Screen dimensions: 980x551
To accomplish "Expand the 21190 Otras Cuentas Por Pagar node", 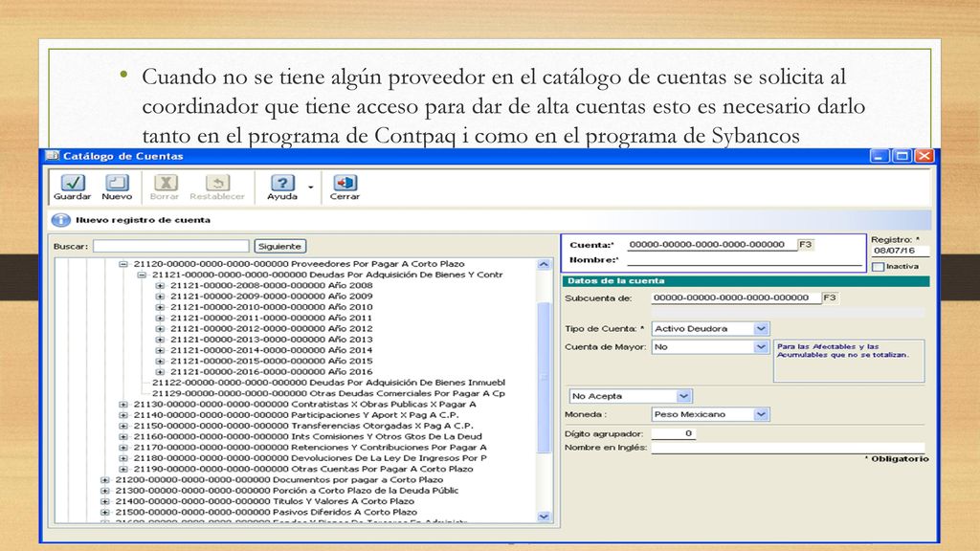I will coord(123,469).
